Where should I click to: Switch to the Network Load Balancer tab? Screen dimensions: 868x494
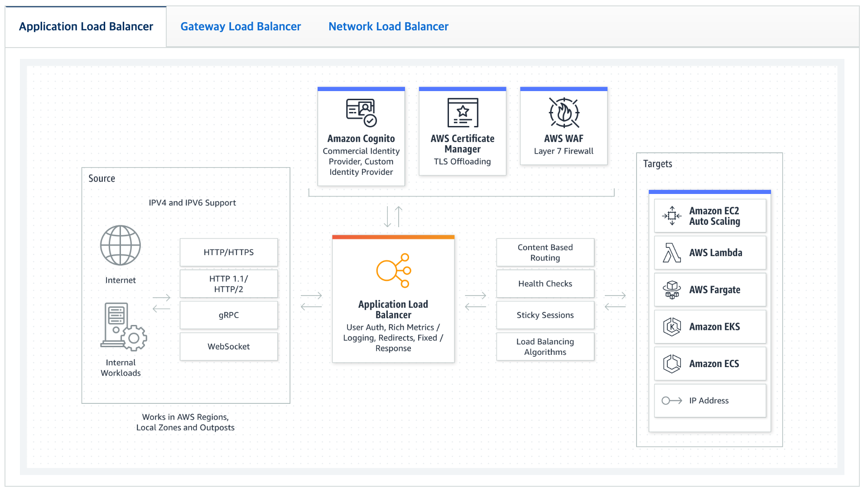[388, 27]
